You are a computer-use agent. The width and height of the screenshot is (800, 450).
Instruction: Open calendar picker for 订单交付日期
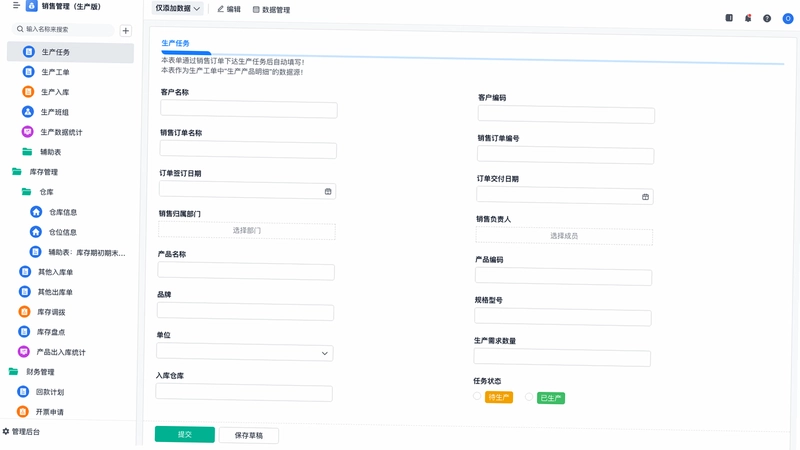pyautogui.click(x=645, y=196)
